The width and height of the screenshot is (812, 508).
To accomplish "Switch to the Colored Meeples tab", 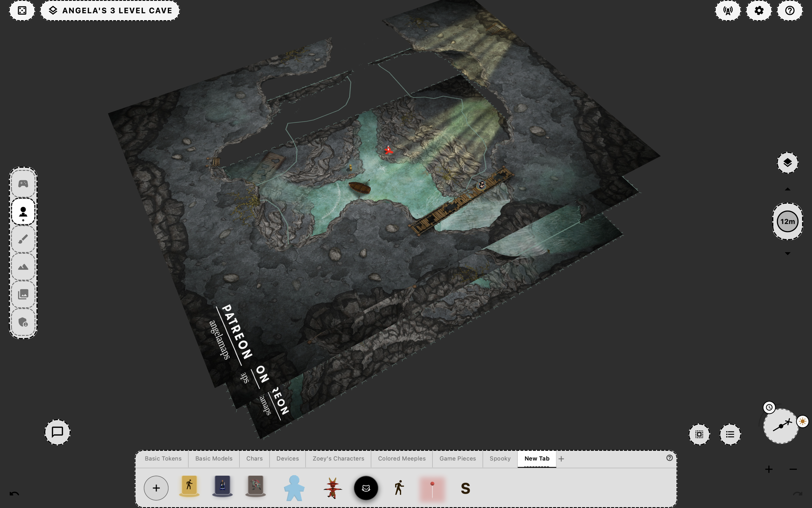I will 402,459.
